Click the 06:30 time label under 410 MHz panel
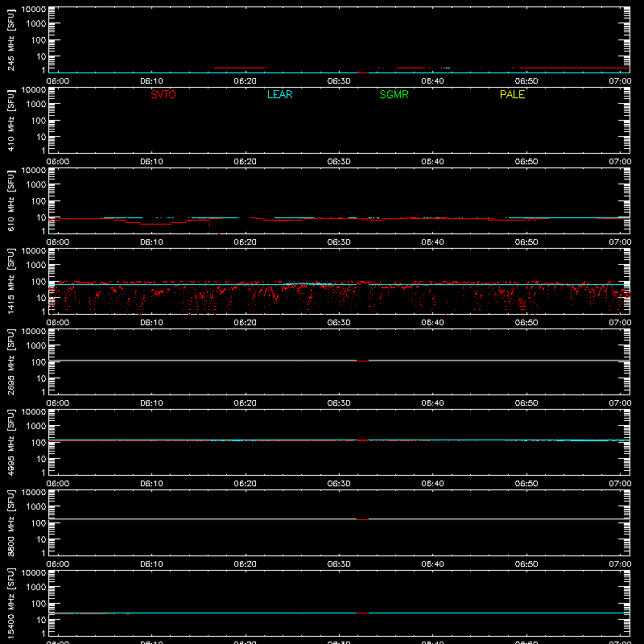Screen dimensions: 644x644 [x=339, y=162]
